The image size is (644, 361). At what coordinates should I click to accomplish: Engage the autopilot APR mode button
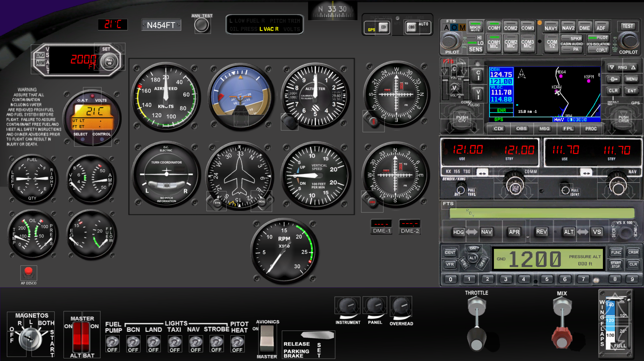point(514,232)
